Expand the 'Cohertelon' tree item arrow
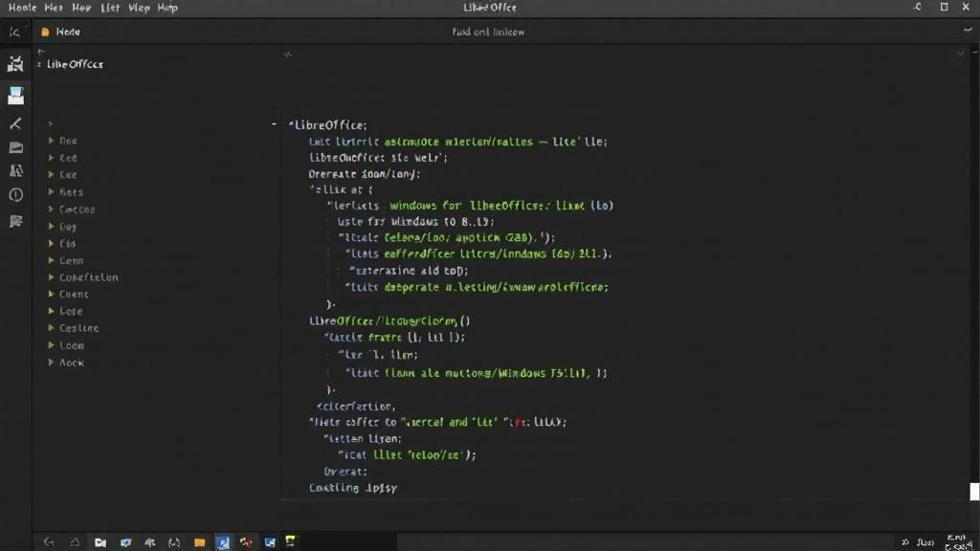 click(52, 276)
